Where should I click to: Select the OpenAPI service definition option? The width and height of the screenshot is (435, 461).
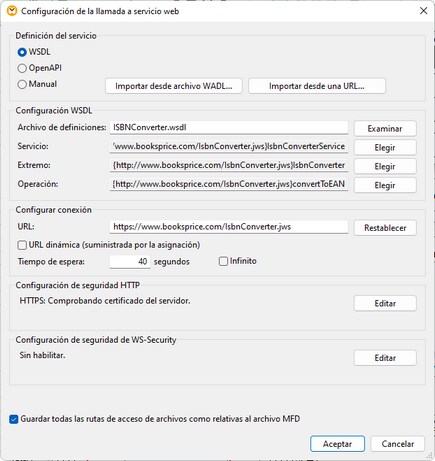point(22,68)
